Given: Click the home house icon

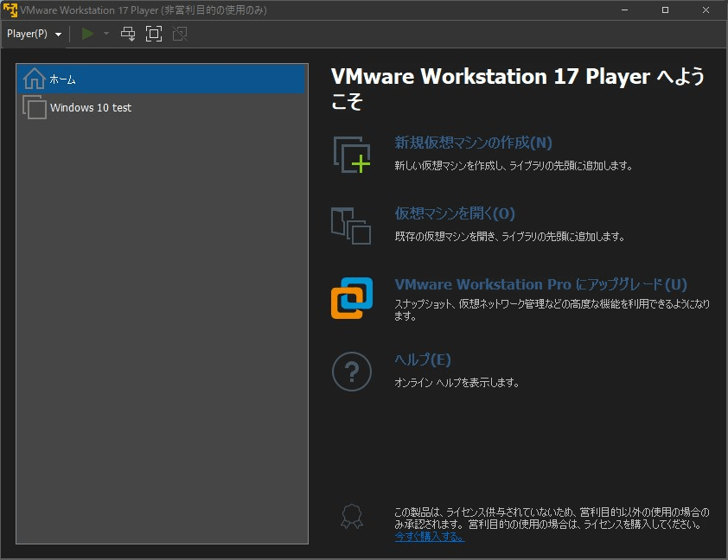Looking at the screenshot, I should click(x=35, y=79).
